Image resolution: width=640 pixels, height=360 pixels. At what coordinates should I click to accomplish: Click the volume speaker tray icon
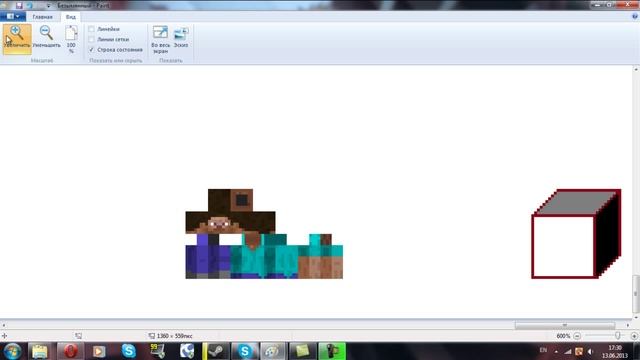pos(591,351)
